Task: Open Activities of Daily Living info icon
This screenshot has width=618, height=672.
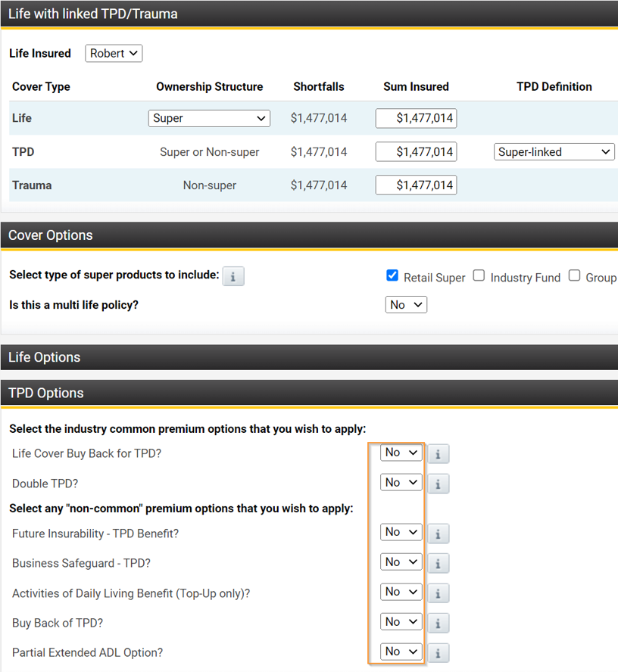Action: (439, 593)
